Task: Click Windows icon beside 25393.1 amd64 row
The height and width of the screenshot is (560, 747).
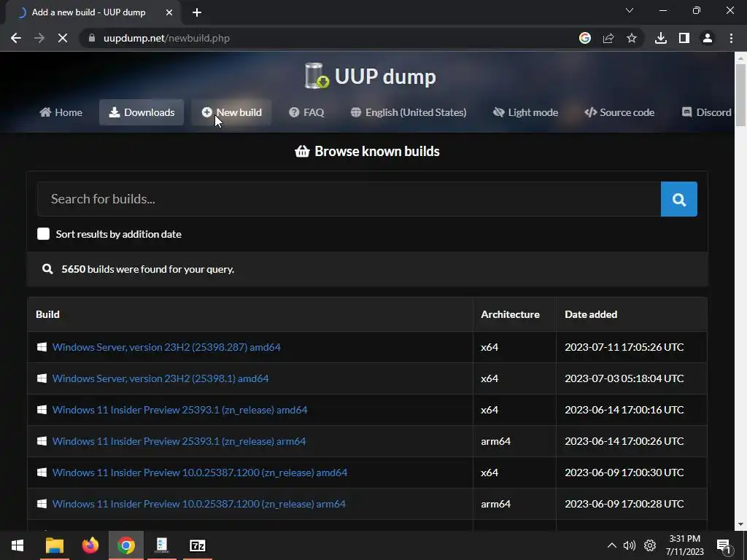Action: click(x=42, y=410)
